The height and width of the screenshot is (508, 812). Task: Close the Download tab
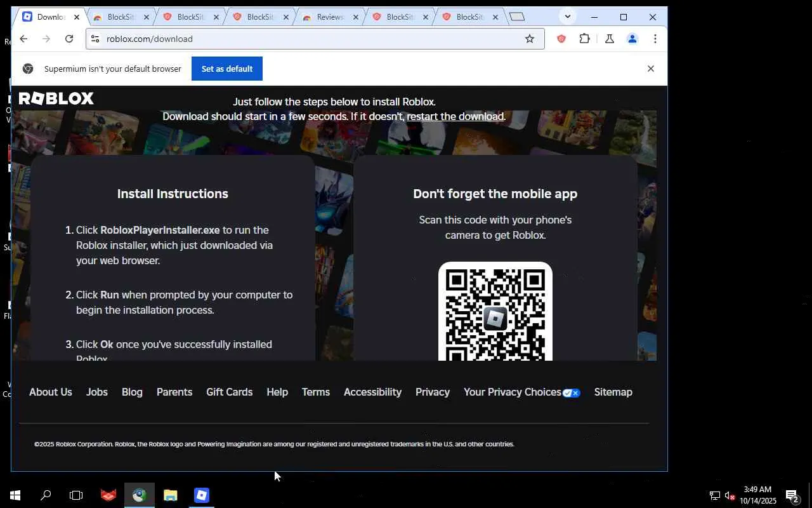(77, 17)
